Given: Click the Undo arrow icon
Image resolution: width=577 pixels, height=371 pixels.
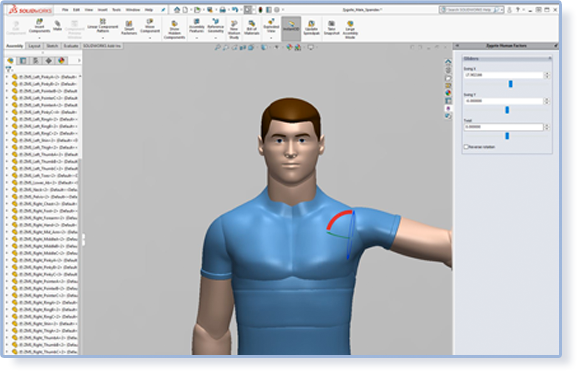Looking at the screenshot, I should [235, 10].
